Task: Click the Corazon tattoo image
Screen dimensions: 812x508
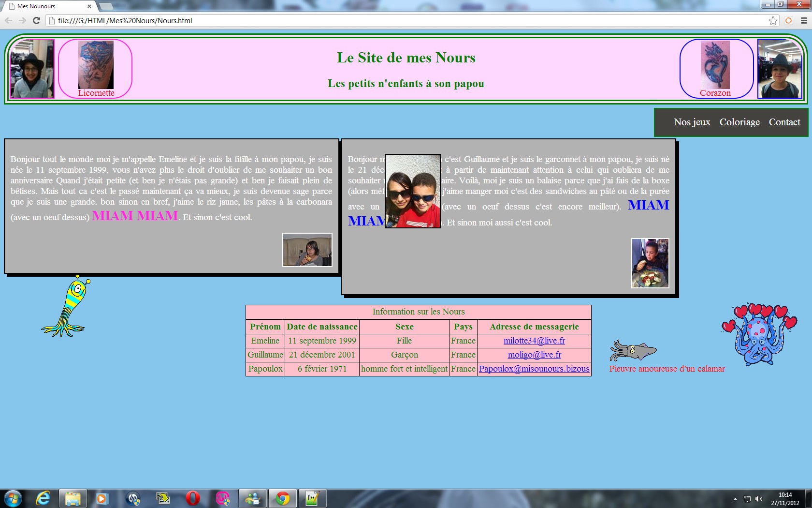Action: tap(715, 64)
